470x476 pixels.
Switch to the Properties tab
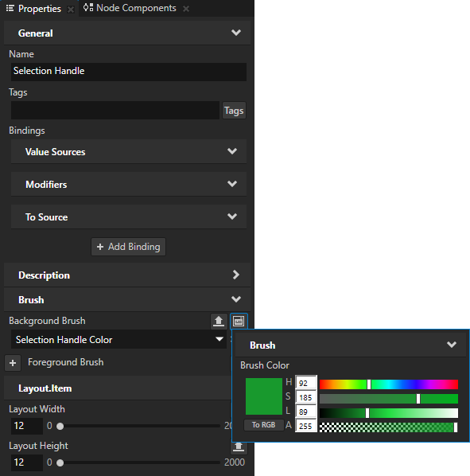click(x=40, y=9)
